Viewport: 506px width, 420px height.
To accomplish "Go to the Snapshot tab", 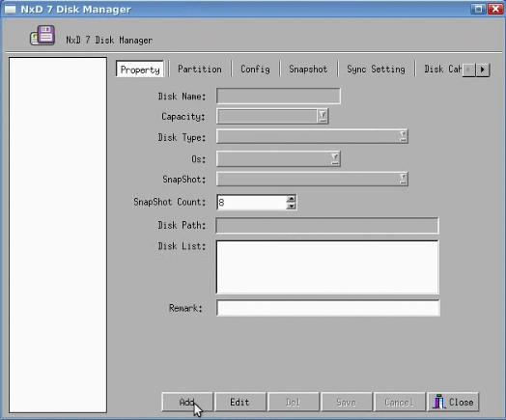I will click(308, 70).
